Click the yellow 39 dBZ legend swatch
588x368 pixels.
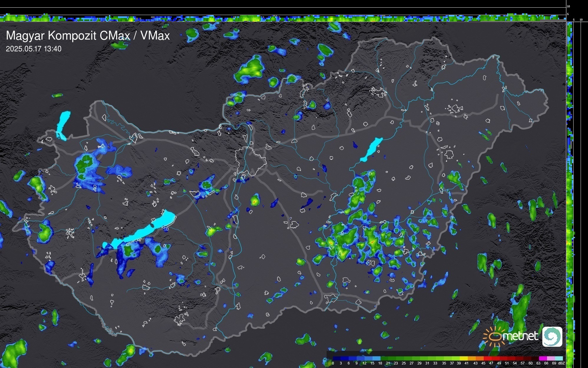(463, 358)
